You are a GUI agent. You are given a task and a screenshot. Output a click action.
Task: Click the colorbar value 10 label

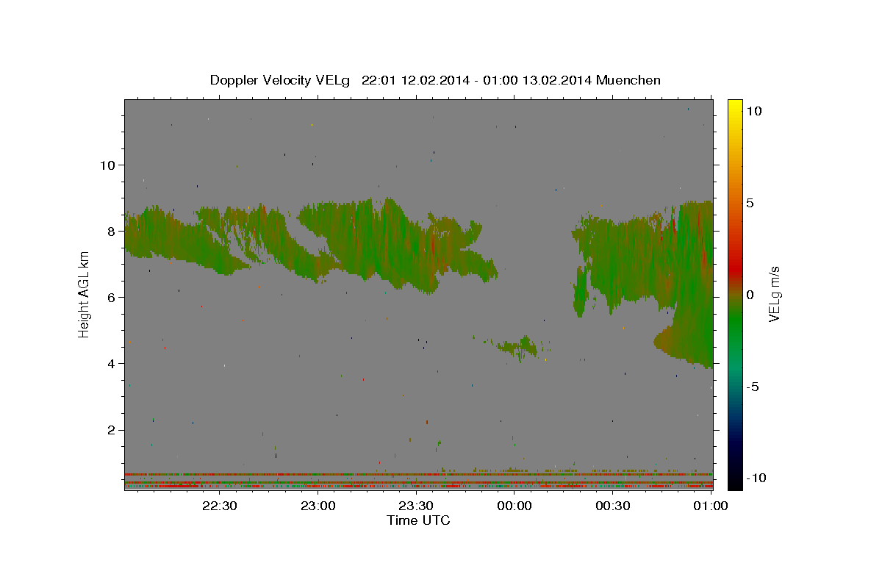click(x=753, y=111)
